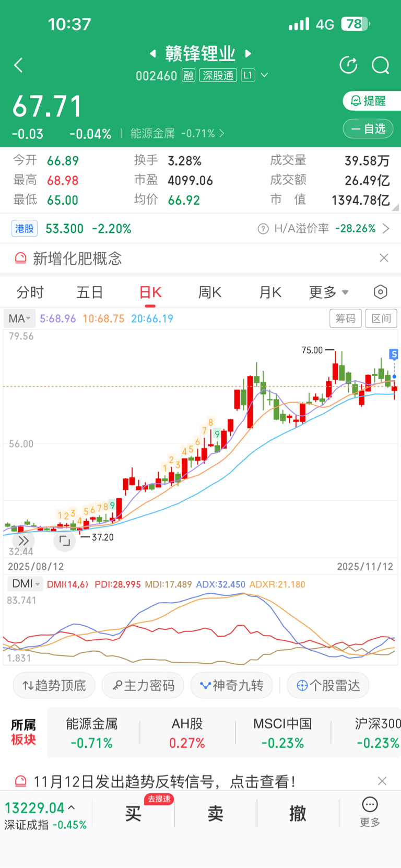Select the 日K tab

click(150, 292)
